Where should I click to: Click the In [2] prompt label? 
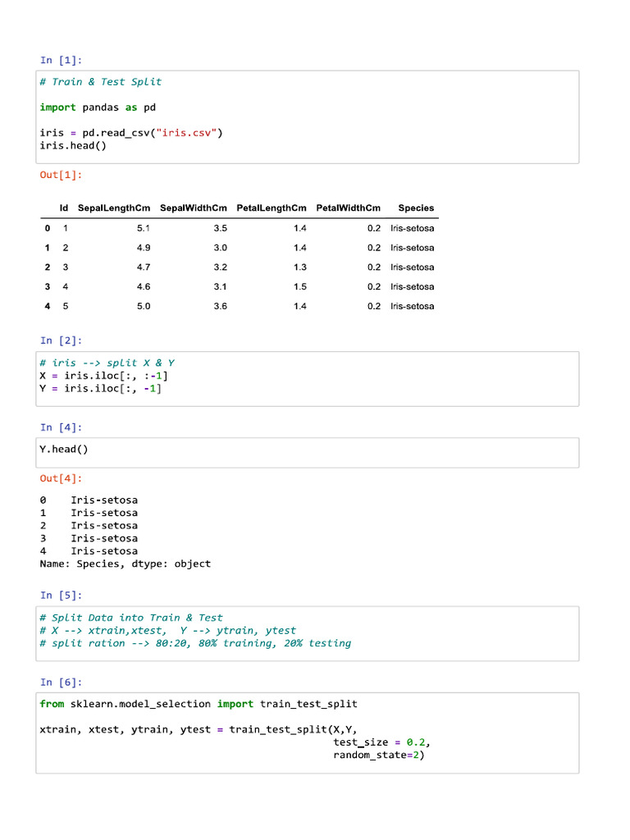62,340
